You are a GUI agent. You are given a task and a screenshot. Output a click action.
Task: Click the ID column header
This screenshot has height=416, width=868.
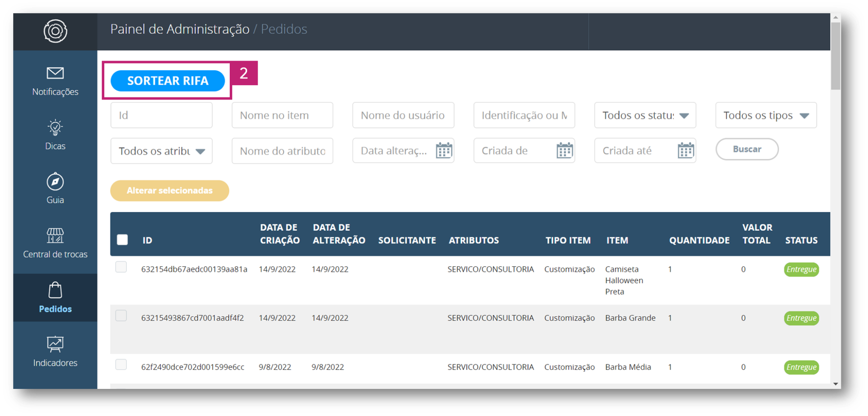(147, 240)
